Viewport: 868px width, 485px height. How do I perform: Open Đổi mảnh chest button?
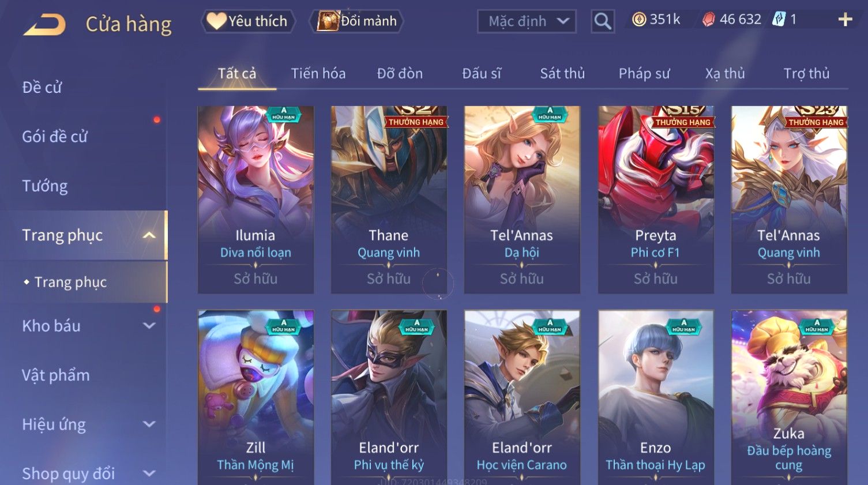357,21
